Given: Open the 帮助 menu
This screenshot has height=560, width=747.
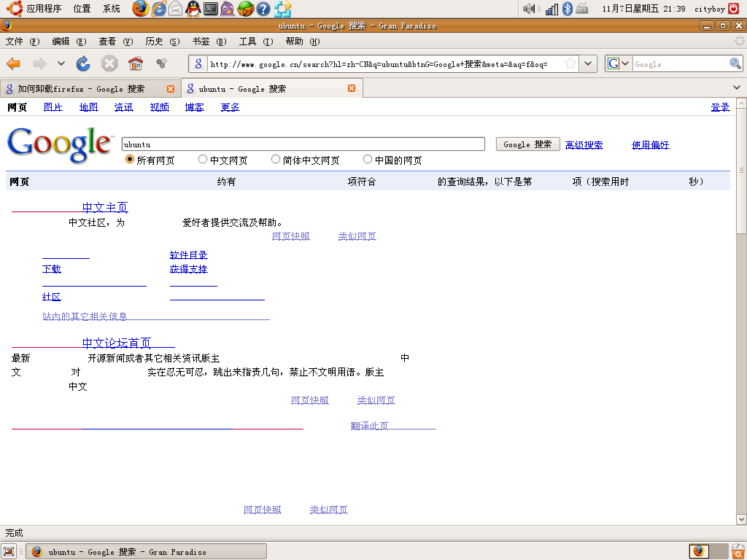Looking at the screenshot, I should click(x=303, y=42).
